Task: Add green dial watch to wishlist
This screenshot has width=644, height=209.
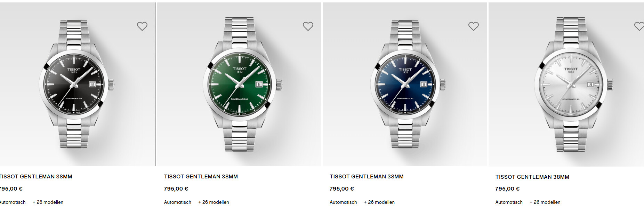Action: click(x=308, y=26)
